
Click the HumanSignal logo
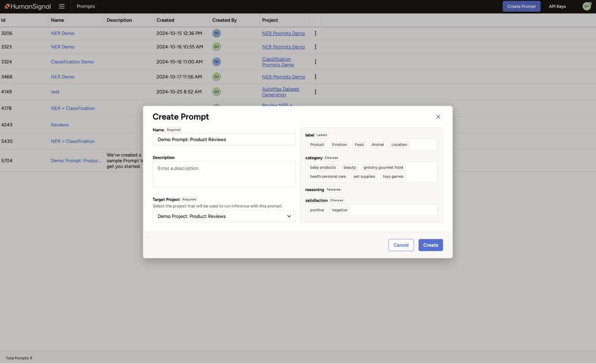pyautogui.click(x=27, y=6)
